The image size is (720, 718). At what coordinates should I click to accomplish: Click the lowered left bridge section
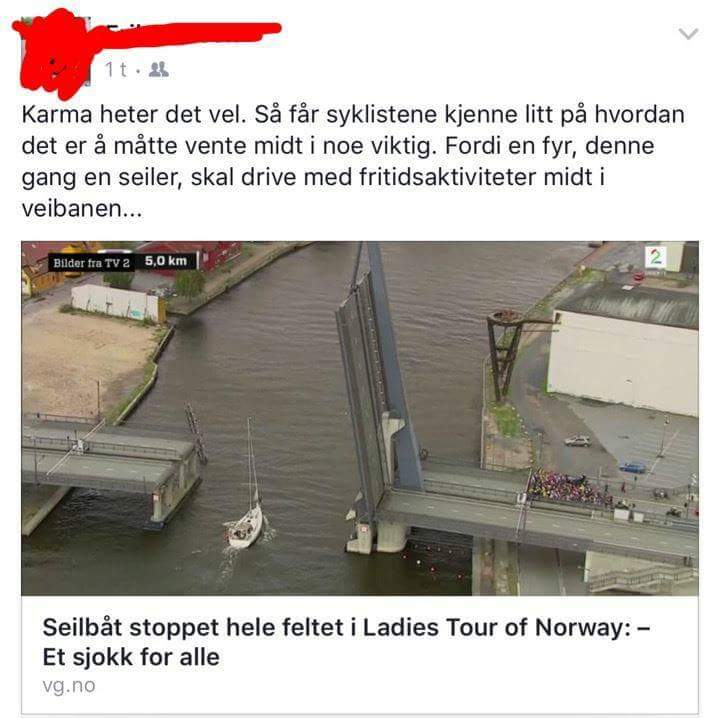pyautogui.click(x=109, y=464)
